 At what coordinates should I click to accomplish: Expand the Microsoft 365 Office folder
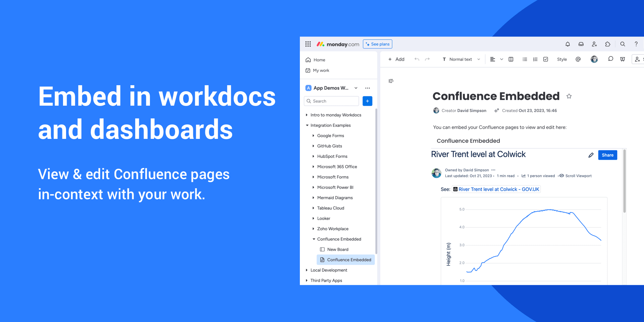coord(313,167)
